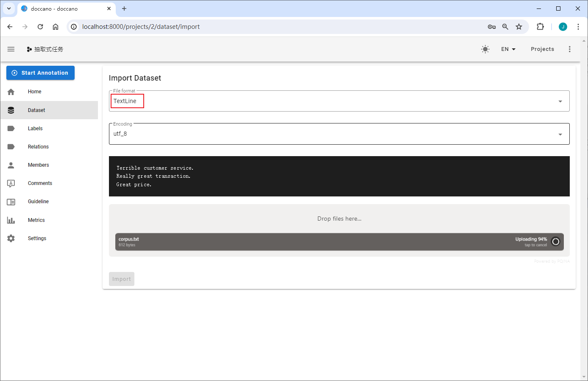The image size is (588, 381).
Task: Click the Guideline book icon
Action: [x=11, y=201]
